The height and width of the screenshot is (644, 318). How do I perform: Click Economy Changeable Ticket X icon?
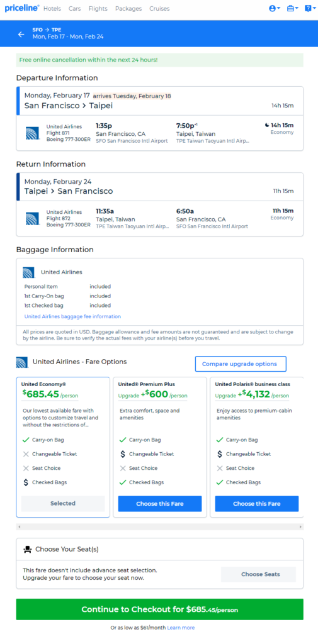click(26, 454)
